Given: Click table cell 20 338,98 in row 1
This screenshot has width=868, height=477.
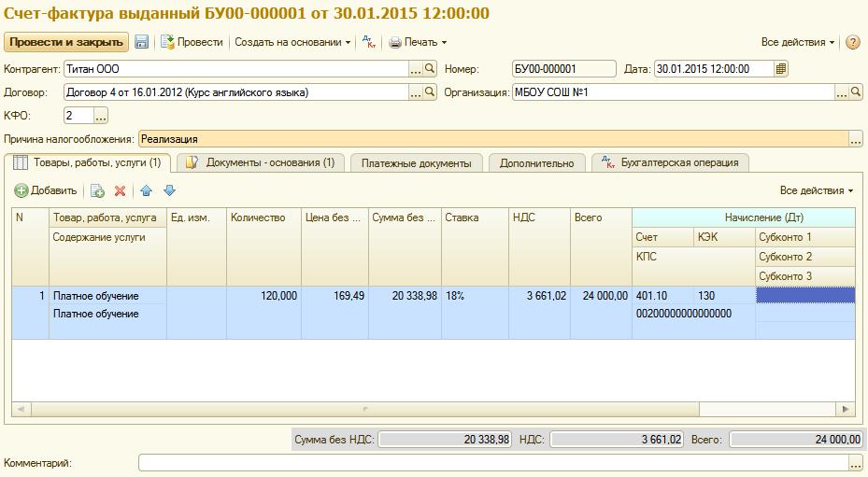Looking at the screenshot, I should point(405,296).
